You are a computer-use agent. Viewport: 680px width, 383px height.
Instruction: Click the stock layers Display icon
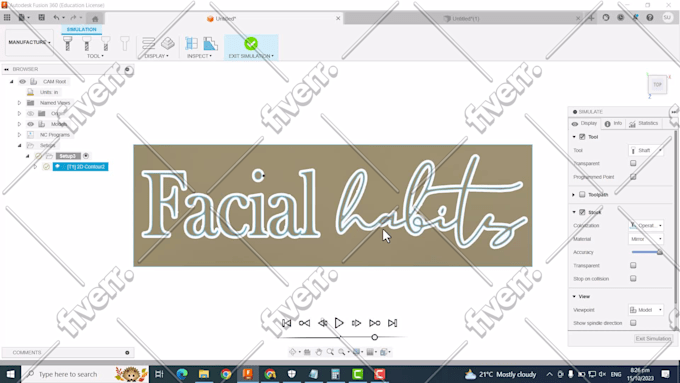point(167,43)
